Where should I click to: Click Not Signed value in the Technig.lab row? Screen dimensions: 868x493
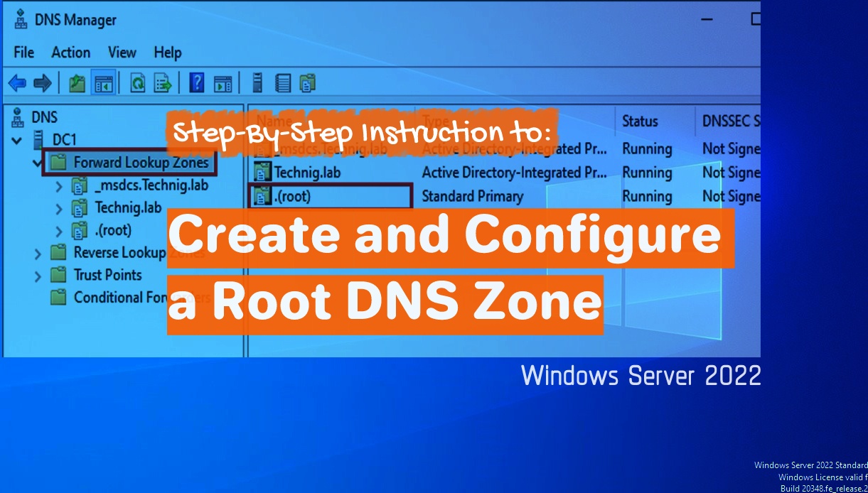tap(731, 172)
